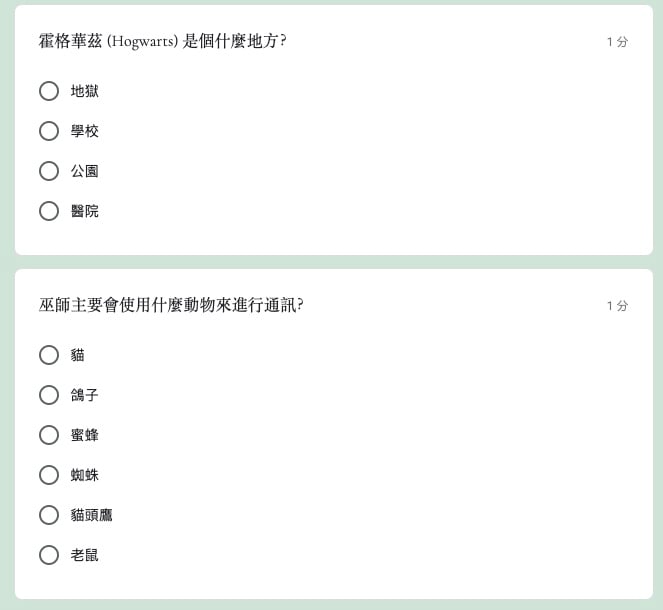Click the 老鼠 answer text label

(85, 555)
